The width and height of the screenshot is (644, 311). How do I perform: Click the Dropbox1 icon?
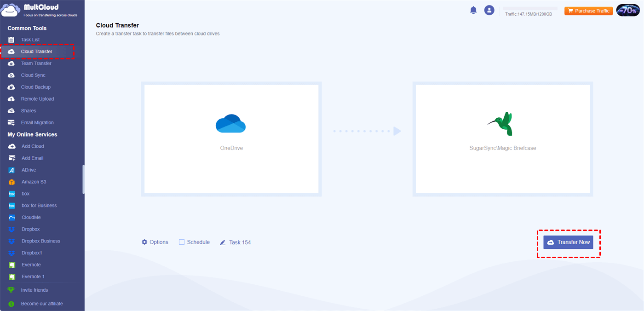12,253
